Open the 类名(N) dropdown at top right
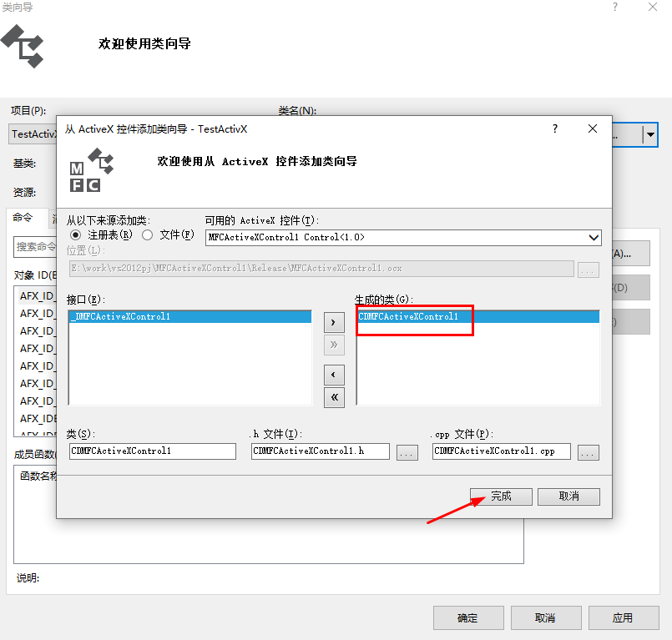 pyautogui.click(x=650, y=134)
